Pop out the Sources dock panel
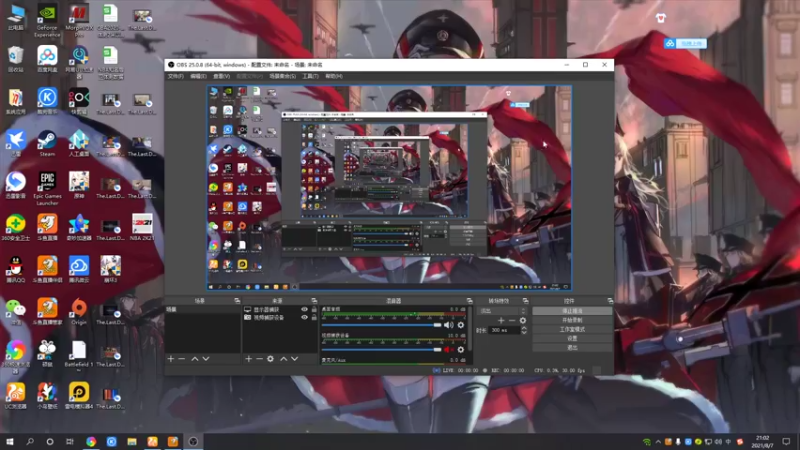The image size is (800, 450). pyautogui.click(x=314, y=301)
